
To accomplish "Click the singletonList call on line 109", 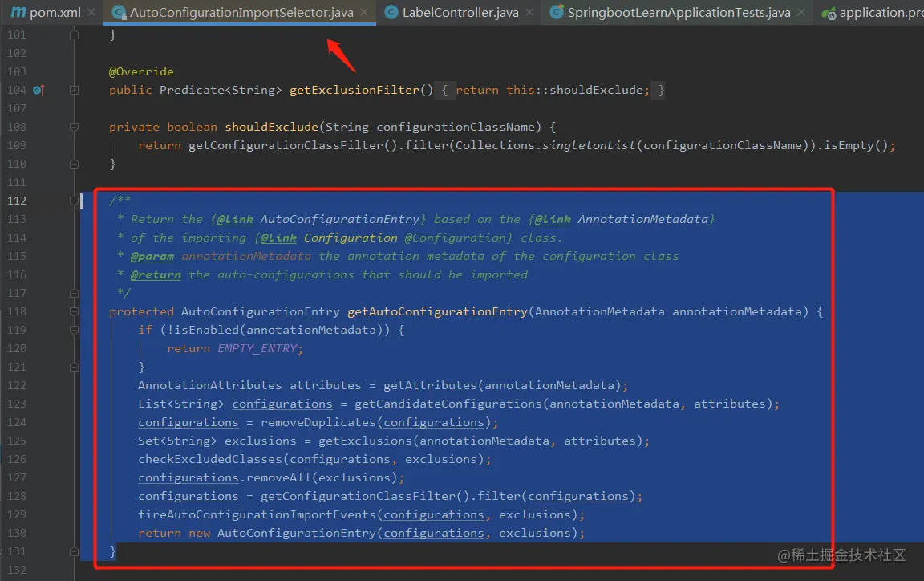I will pos(589,146).
